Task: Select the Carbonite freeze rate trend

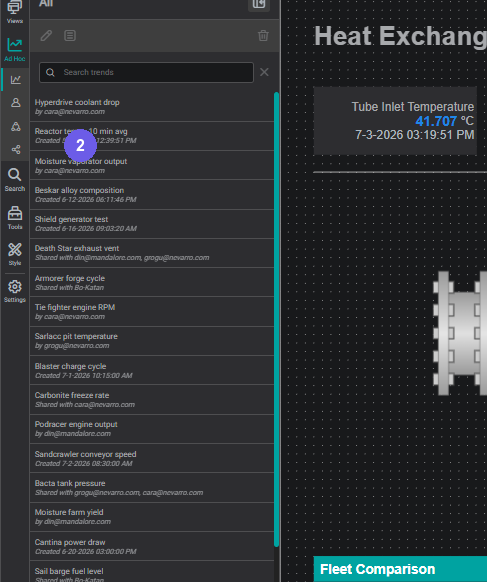Action: click(x=152, y=400)
